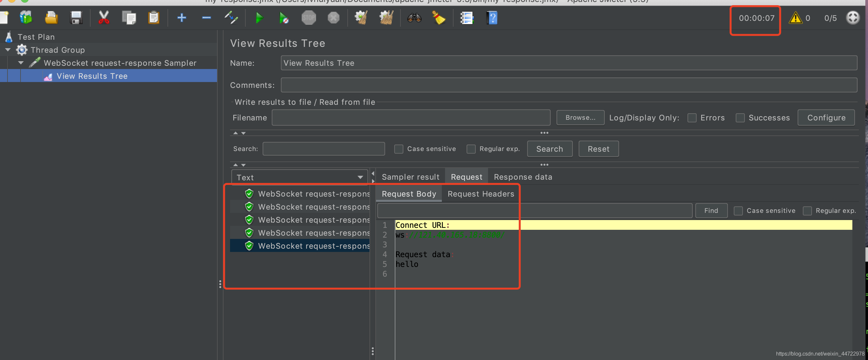Click the 0/5 thread count indicator
This screenshot has width=868, height=360.
(x=830, y=18)
